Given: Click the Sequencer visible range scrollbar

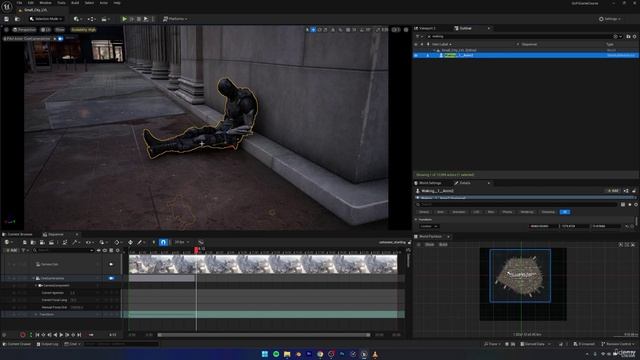Looking at the screenshot, I should pos(264,335).
